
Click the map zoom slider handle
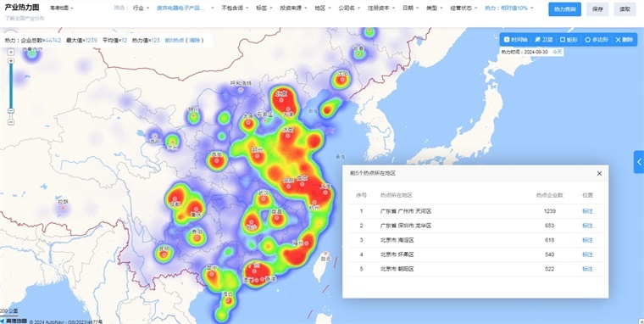[x=11, y=110]
